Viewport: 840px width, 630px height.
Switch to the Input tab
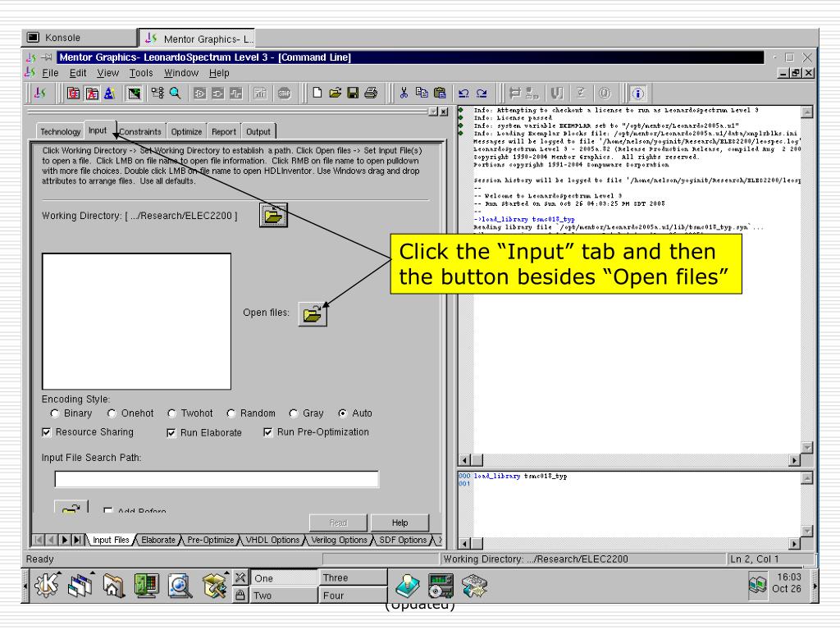(x=98, y=130)
